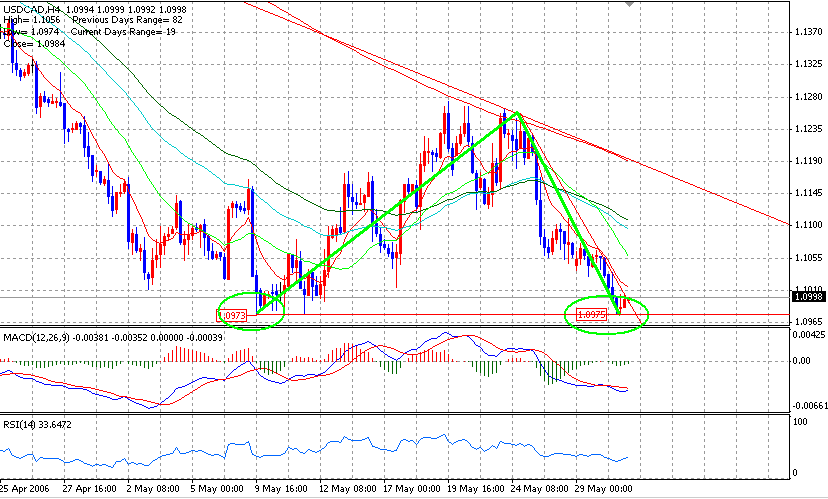Click the -0.00661 MACD scale value
This screenshot has height=499, width=828.
pos(810,406)
